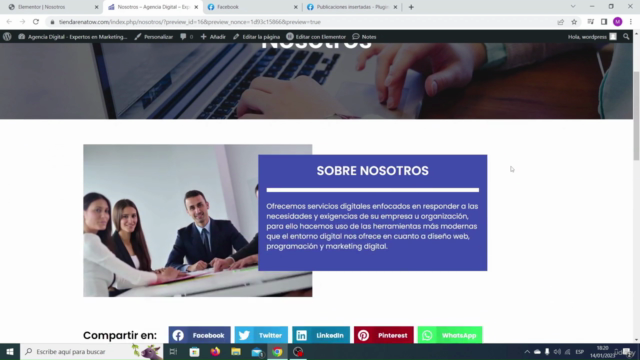Viewport: 640px width, 360px height.
Task: Open the volume control in system tray
Action: tap(557, 352)
